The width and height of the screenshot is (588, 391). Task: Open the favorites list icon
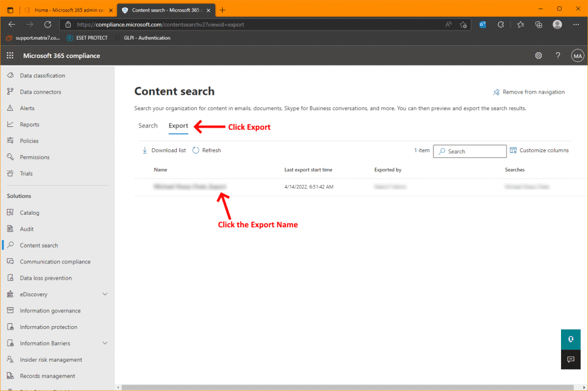tap(520, 24)
